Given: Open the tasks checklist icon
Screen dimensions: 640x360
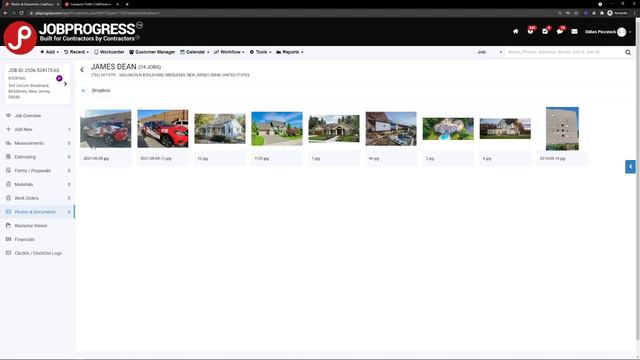Looking at the screenshot, I should click(x=545, y=31).
